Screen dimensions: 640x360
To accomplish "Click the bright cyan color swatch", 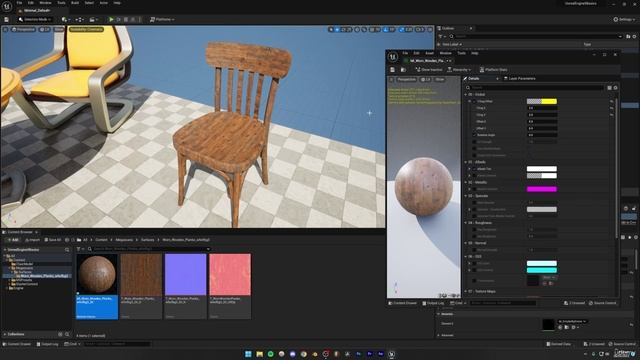I will click(x=542, y=270).
